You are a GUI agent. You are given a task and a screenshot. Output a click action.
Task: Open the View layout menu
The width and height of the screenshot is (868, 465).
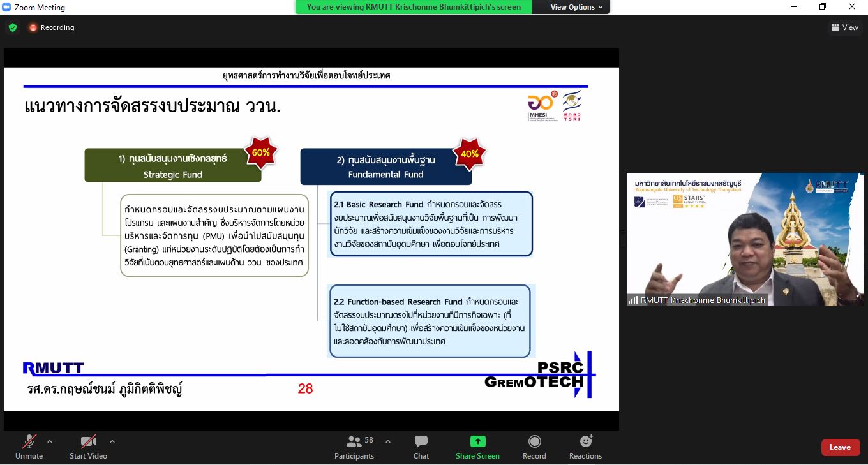845,27
